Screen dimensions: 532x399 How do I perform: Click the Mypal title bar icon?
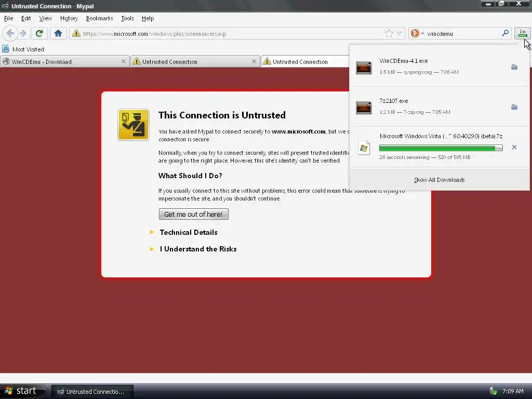(5, 6)
